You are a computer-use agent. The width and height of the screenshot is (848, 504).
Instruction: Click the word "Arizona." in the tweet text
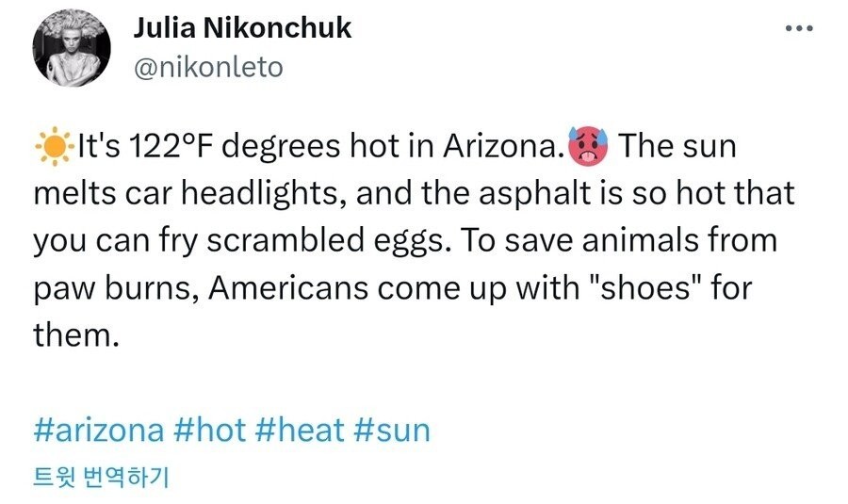(504, 149)
